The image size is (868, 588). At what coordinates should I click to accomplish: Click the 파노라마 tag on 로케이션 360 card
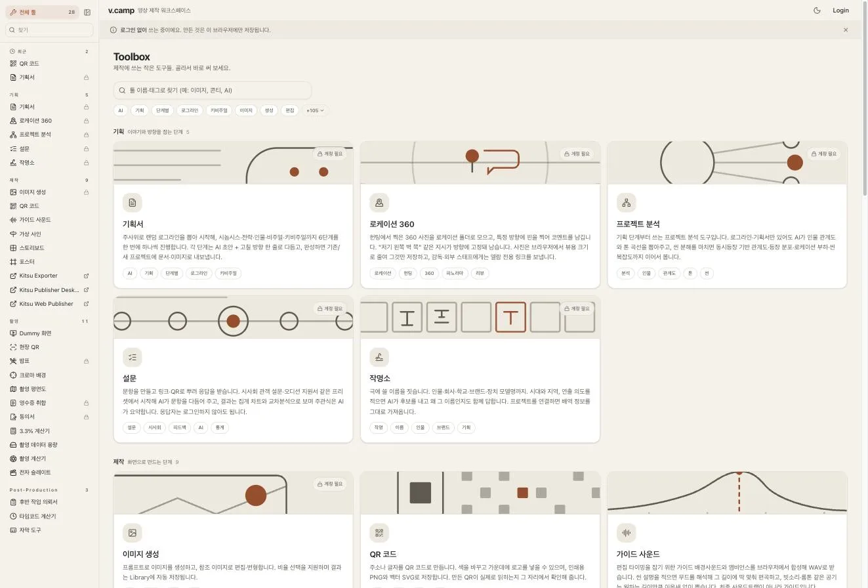[x=454, y=273]
